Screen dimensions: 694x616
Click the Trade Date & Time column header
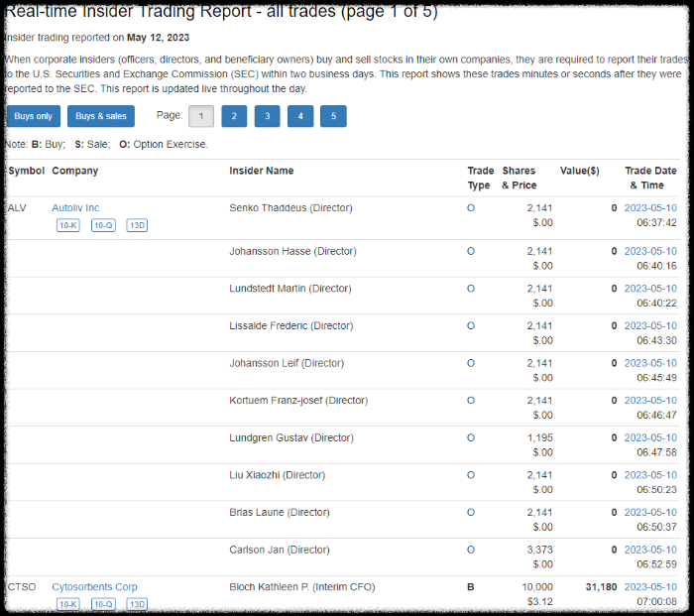point(650,178)
